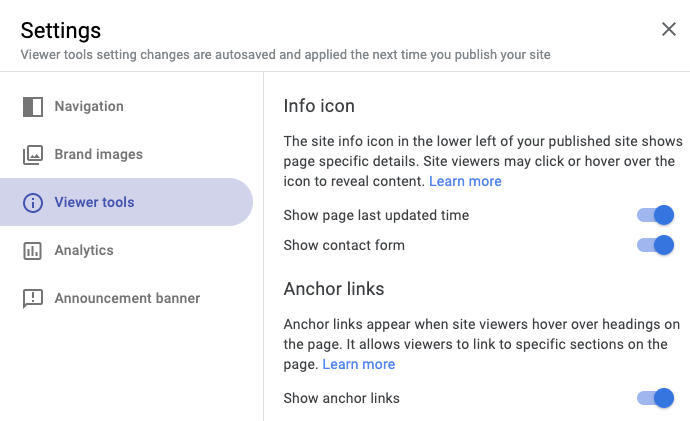Image resolution: width=690 pixels, height=421 pixels.
Task: Click the Announcement banner speech bubble icon
Action: pos(33,299)
